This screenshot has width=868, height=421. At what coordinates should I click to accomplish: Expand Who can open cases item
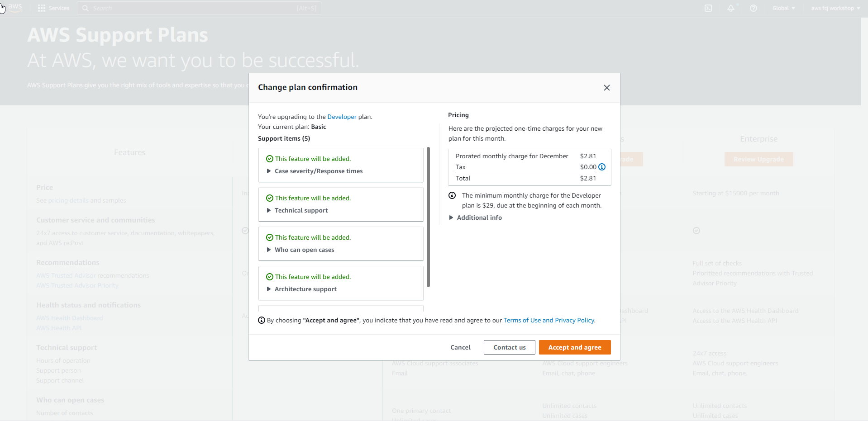tap(304, 250)
